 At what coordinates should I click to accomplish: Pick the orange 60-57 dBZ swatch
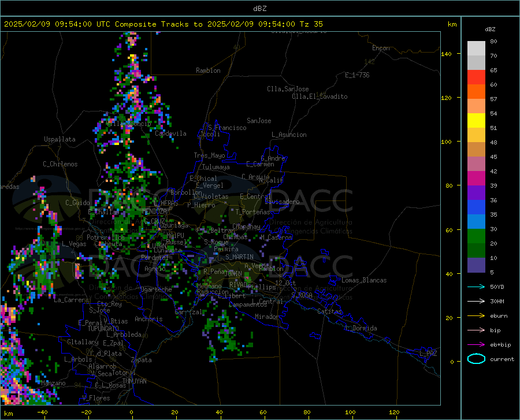pos(476,92)
